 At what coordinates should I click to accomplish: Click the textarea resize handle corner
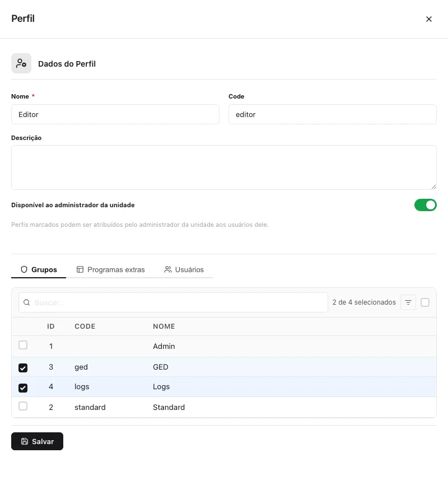[433, 186]
